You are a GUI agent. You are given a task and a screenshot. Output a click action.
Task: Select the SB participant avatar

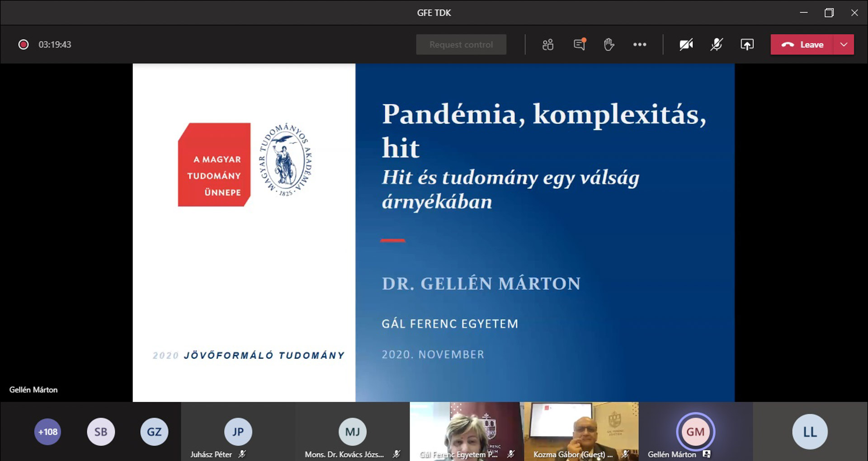coord(101,432)
